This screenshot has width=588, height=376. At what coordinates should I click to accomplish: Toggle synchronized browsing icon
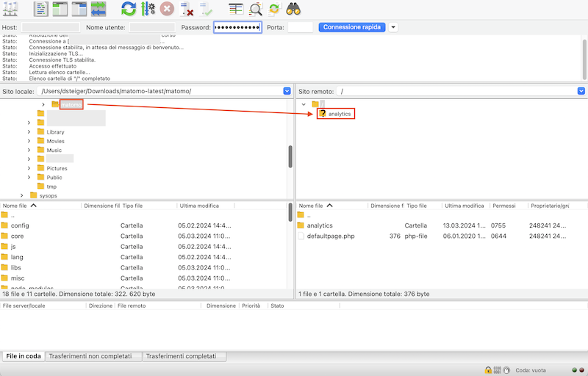[x=274, y=9]
